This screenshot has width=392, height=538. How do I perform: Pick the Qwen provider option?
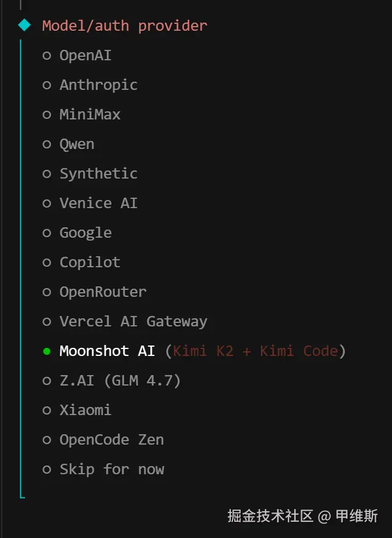tap(77, 144)
